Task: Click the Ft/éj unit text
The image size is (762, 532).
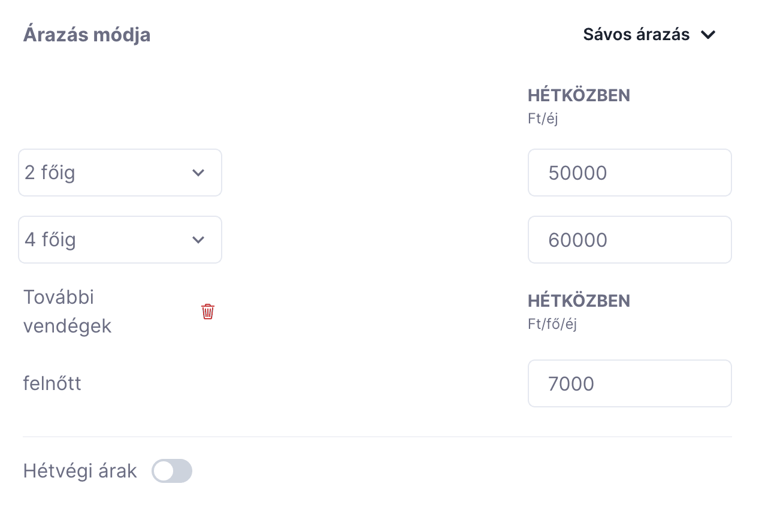Action: (543, 119)
